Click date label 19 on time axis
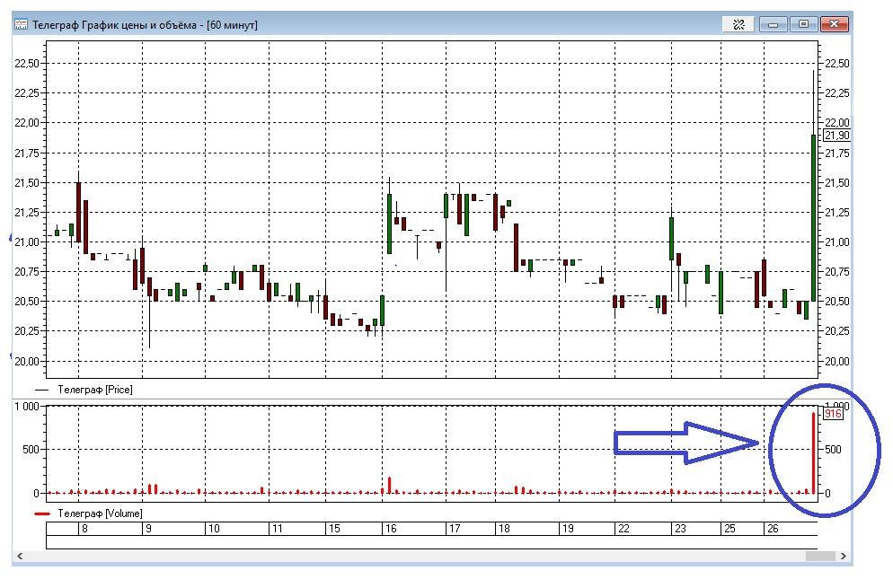Image resolution: width=893 pixels, height=588 pixels. pyautogui.click(x=568, y=529)
